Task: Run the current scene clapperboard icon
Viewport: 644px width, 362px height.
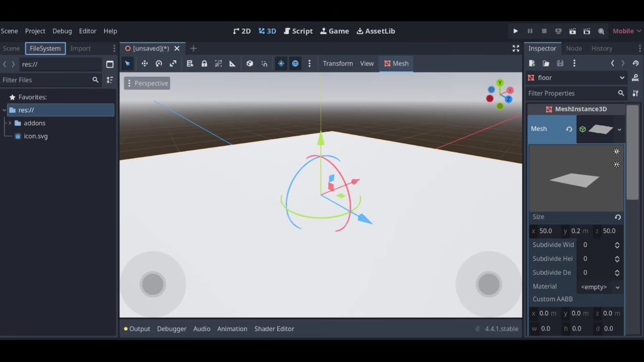Action: (573, 31)
